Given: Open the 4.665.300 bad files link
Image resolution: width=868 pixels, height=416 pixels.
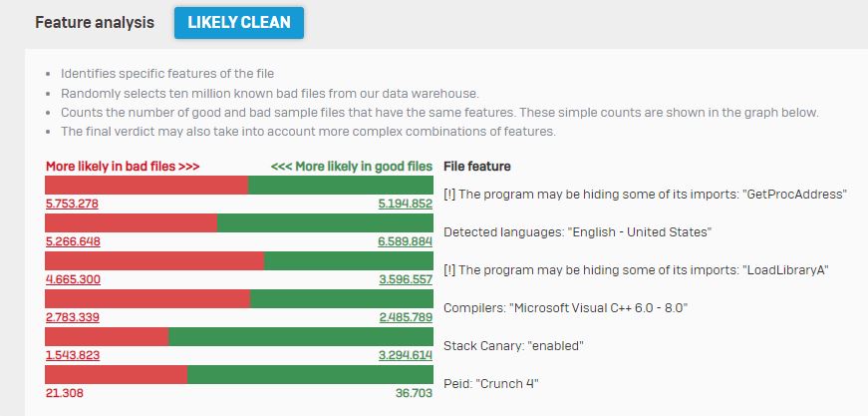Looking at the screenshot, I should coord(73,279).
